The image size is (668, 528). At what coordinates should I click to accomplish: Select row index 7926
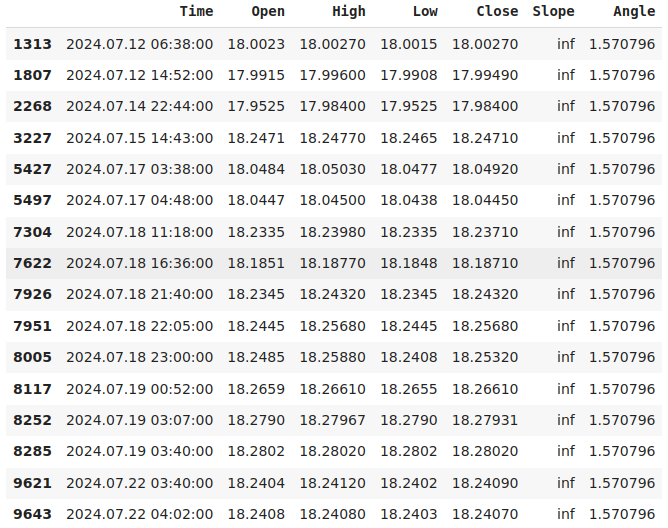[x=32, y=294]
